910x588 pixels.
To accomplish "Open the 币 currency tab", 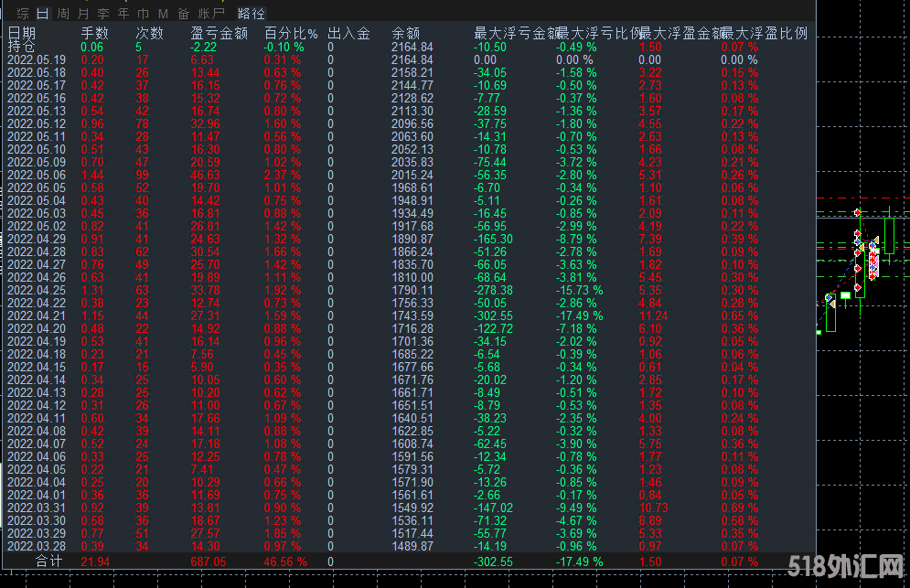I will point(144,14).
